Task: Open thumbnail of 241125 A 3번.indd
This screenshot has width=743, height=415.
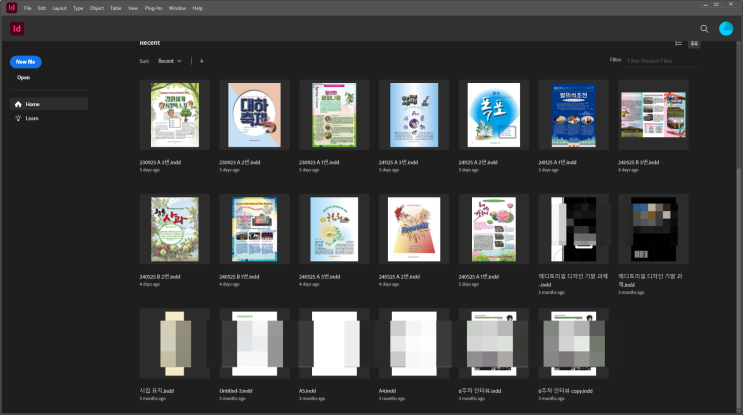Action: 414,115
